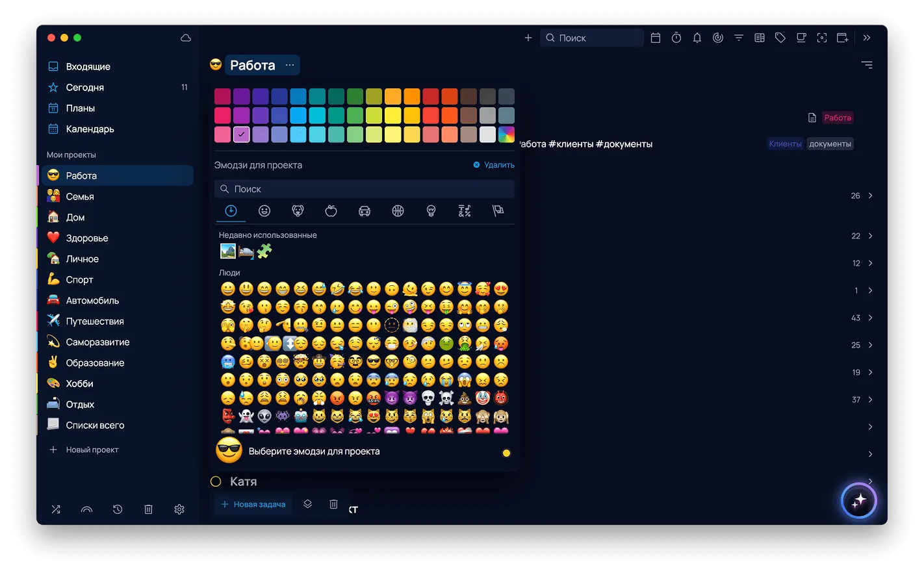This screenshot has width=924, height=573.
Task: Switch to food emoji category tab
Action: (331, 210)
